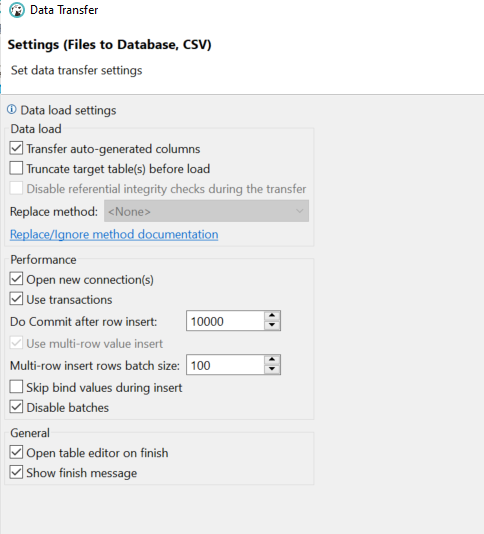
Task: Uncheck Open new connection(s)
Action: 16,279
